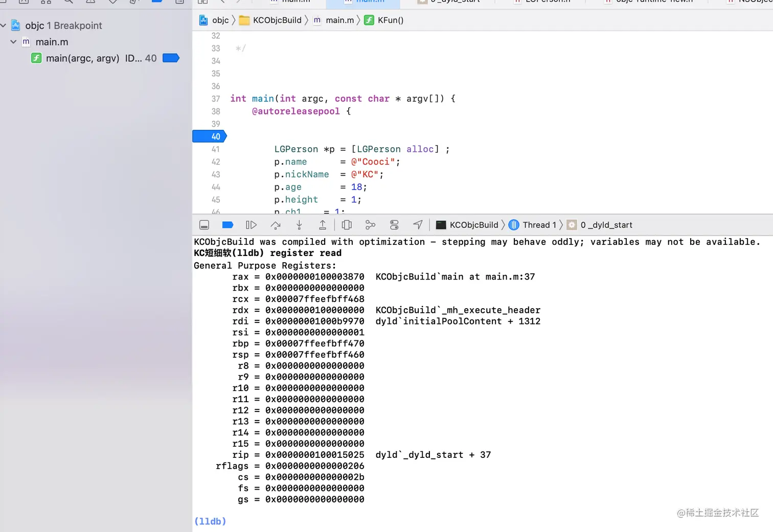Click the (lldb) console prompt

coord(210,521)
